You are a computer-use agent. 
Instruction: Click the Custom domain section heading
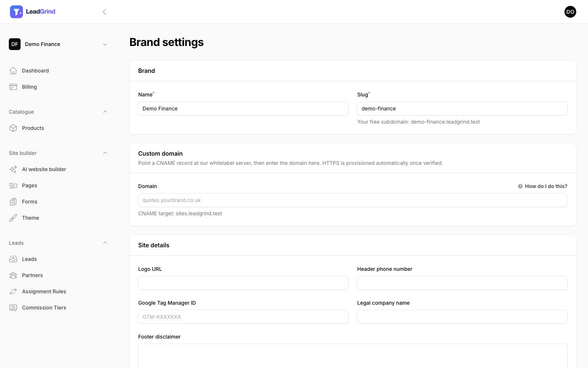click(x=160, y=153)
